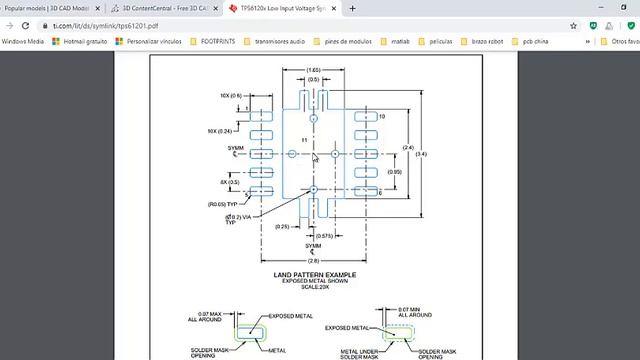Open the gray triangle extension icon
This screenshot has width=640, height=360.
pyautogui.click(x=609, y=26)
